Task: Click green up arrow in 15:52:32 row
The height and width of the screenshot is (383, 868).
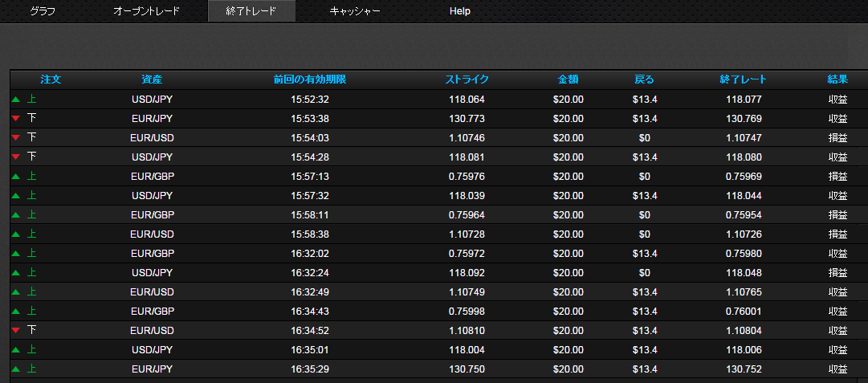Action: 16,100
